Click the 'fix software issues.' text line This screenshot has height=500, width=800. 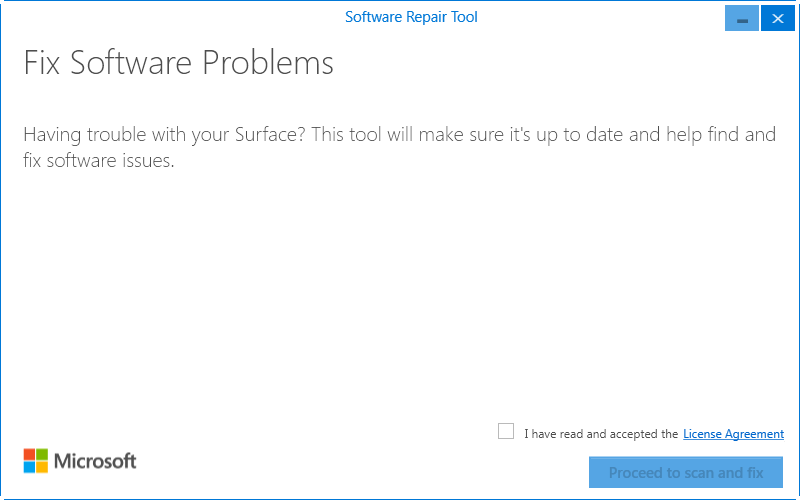(x=99, y=161)
